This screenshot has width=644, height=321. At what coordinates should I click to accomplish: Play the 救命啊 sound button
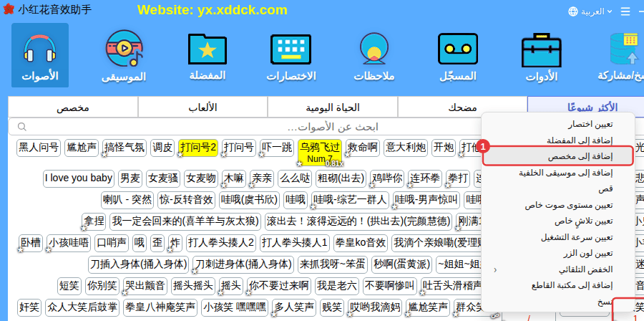(363, 148)
